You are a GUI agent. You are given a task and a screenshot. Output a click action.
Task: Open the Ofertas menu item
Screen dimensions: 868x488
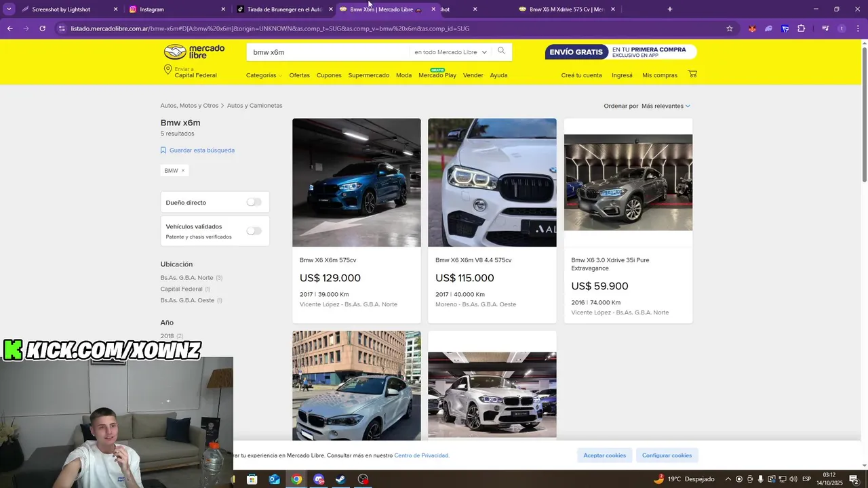coord(299,75)
